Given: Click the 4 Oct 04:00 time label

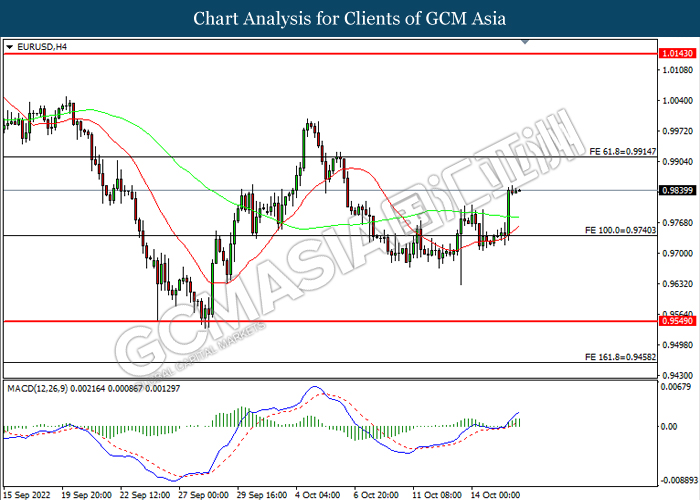Looking at the screenshot, I should pyautogui.click(x=318, y=495).
